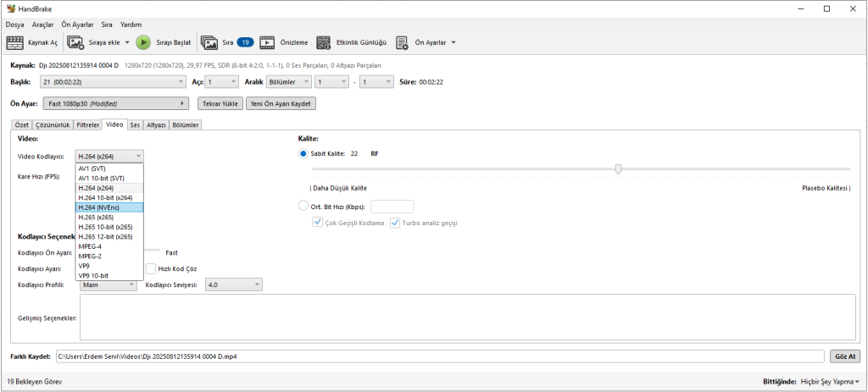868x392 pixels.
Task: Click the Ort. Bit Hızı Kbps field
Action: (x=392, y=207)
